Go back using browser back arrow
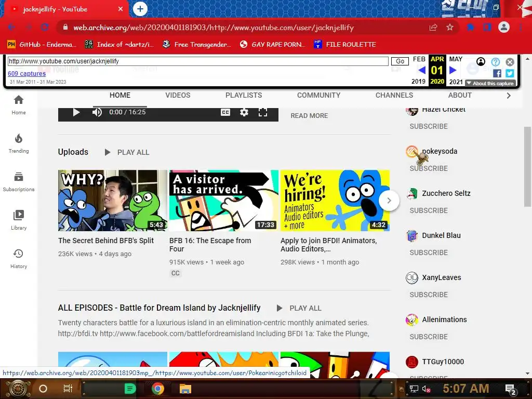The width and height of the screenshot is (532, 399). click(x=11, y=28)
